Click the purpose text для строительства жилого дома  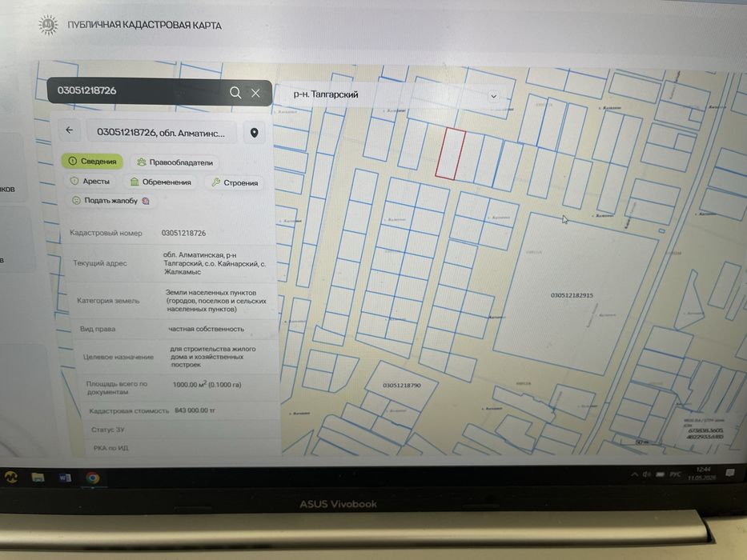[x=213, y=357]
